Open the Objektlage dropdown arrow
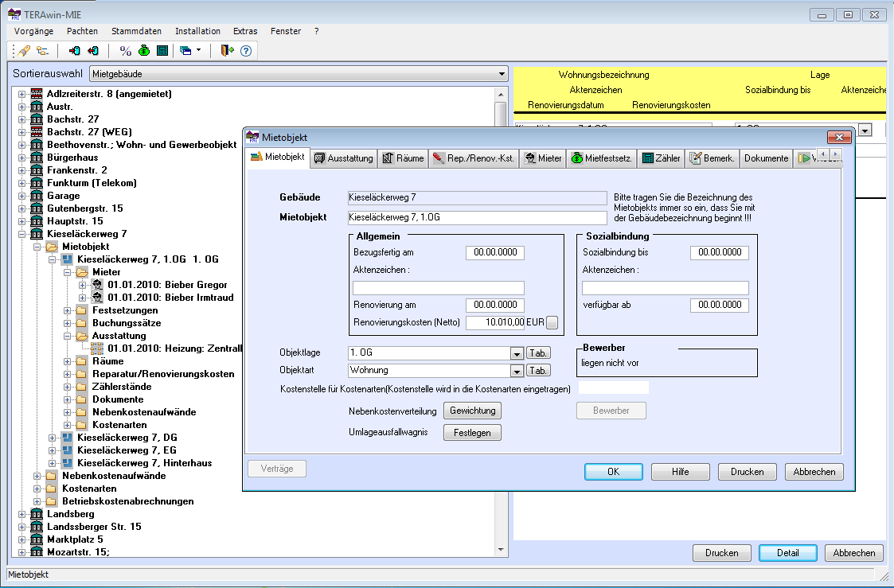Viewport: 894px width, 588px height. click(516, 353)
